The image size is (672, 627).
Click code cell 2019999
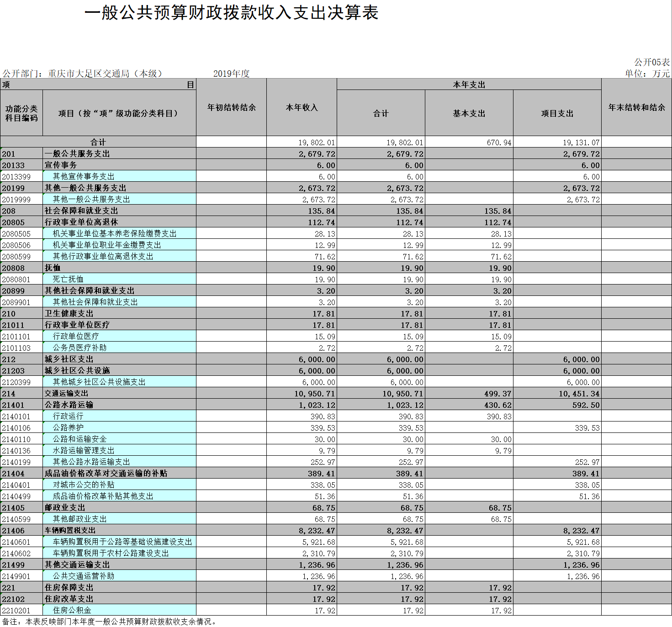pyautogui.click(x=21, y=199)
